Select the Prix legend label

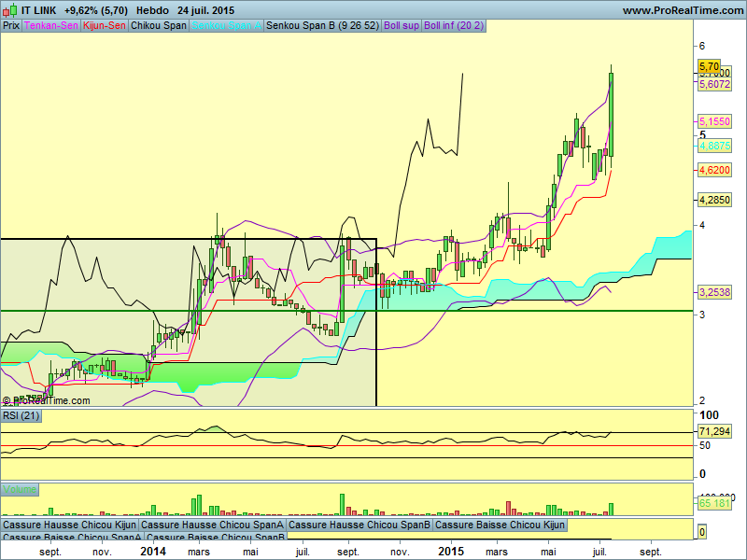click(11, 26)
